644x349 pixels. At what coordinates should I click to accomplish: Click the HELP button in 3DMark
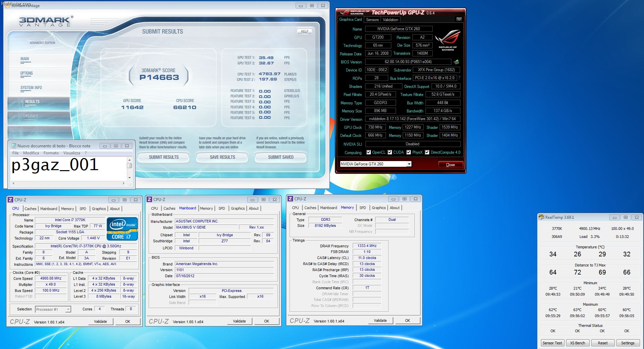pos(304,32)
